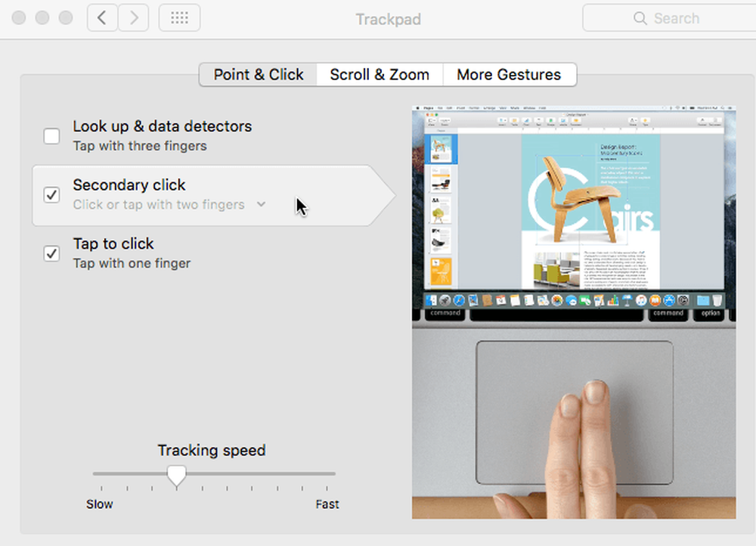
Task: Uncheck the Secondary click checkbox
Action: [x=51, y=195]
